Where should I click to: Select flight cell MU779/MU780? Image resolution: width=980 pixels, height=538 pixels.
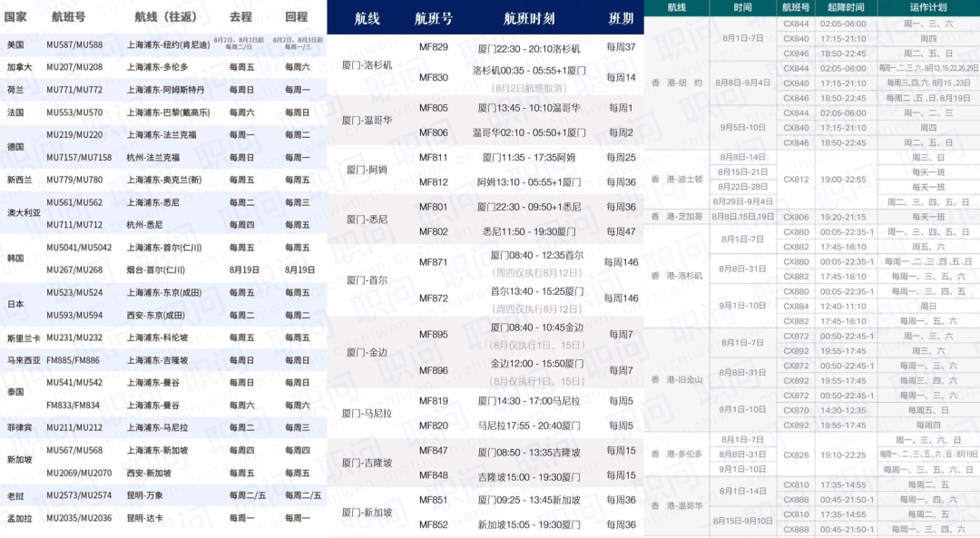coord(74,180)
